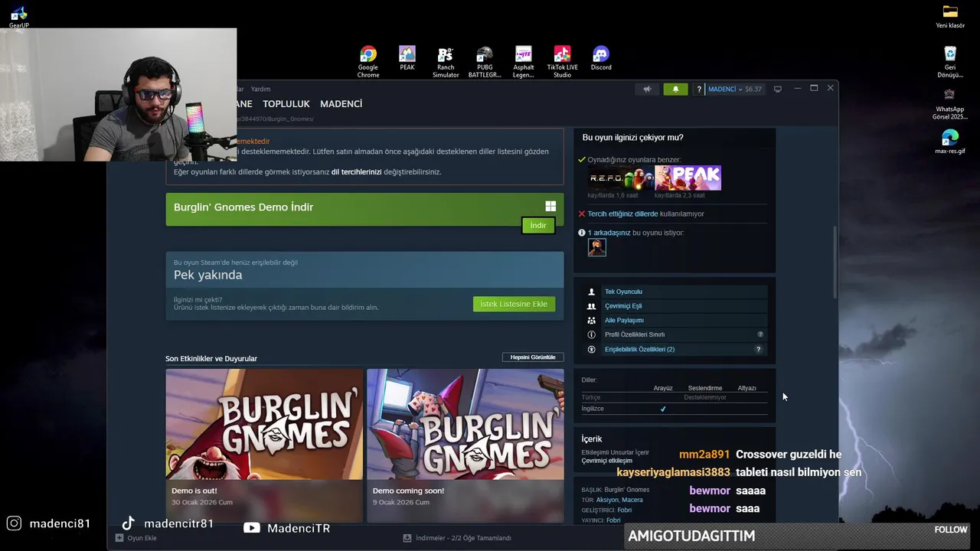Open PEAK desktop shortcut
Screen dimensions: 980x551
coord(407,59)
